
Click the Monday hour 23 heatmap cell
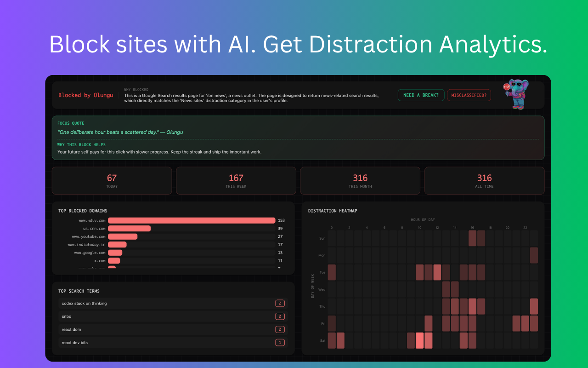[x=533, y=255]
